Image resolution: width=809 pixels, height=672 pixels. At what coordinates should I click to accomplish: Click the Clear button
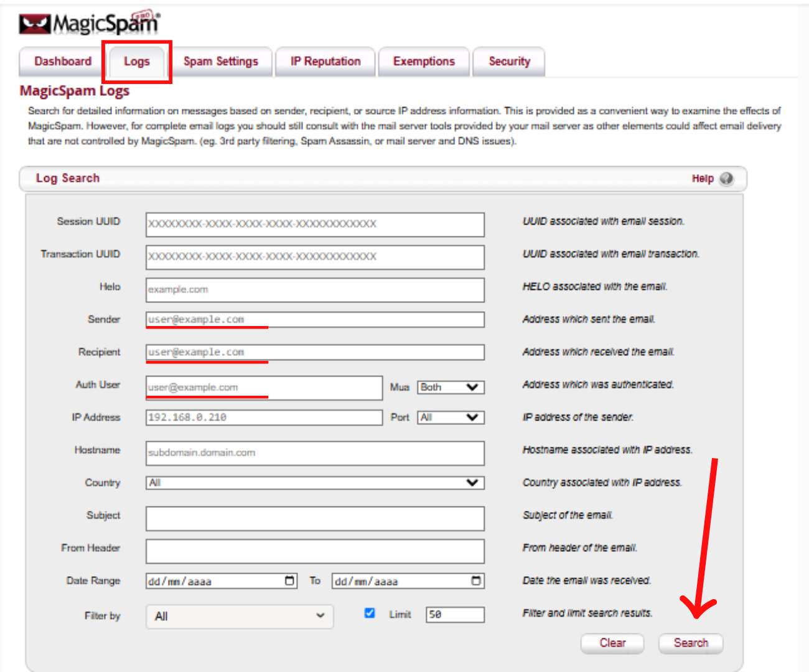[x=612, y=643]
